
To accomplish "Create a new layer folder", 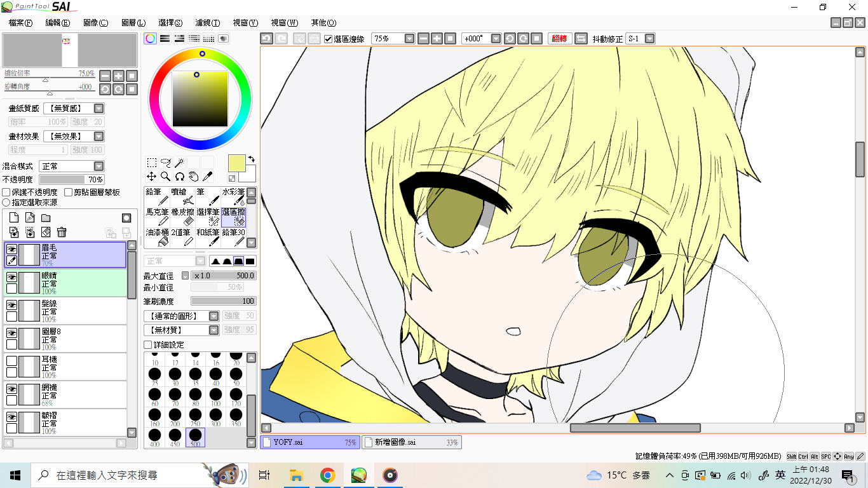I will pyautogui.click(x=46, y=218).
